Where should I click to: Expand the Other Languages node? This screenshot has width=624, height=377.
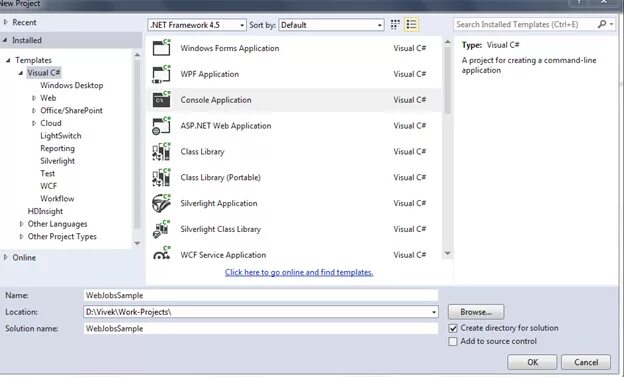(21, 224)
